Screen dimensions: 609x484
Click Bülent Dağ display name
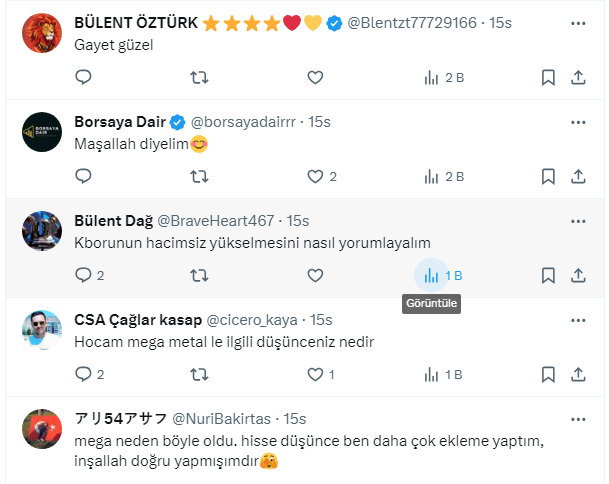tap(114, 221)
